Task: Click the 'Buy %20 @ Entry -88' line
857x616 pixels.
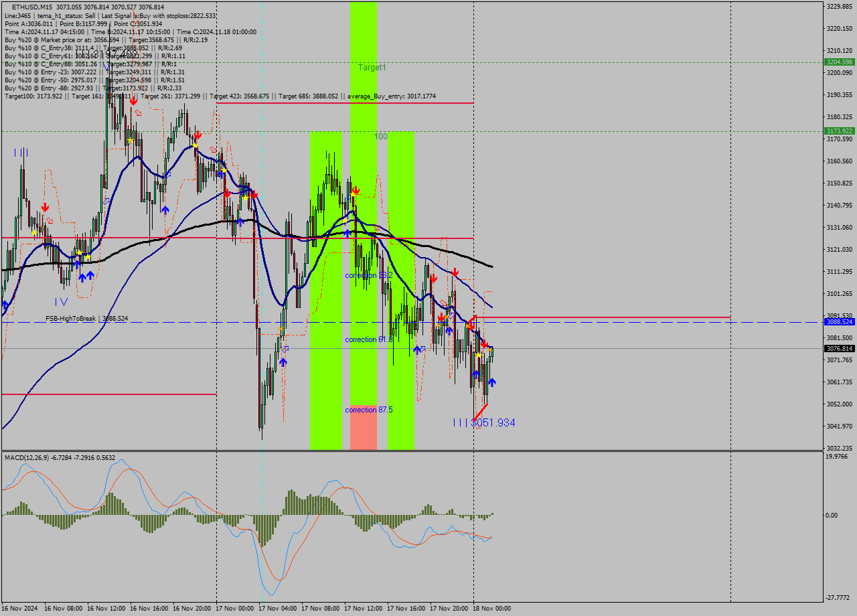Action: click(x=92, y=88)
